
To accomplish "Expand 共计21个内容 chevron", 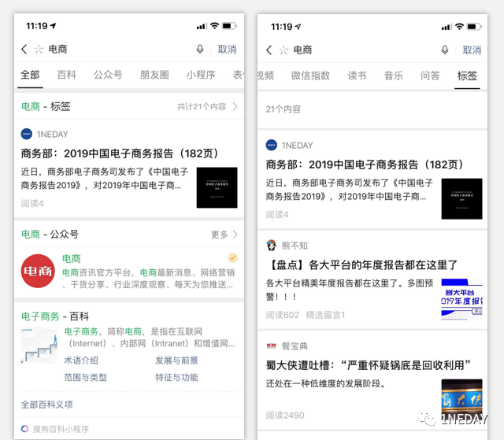I will (235, 106).
